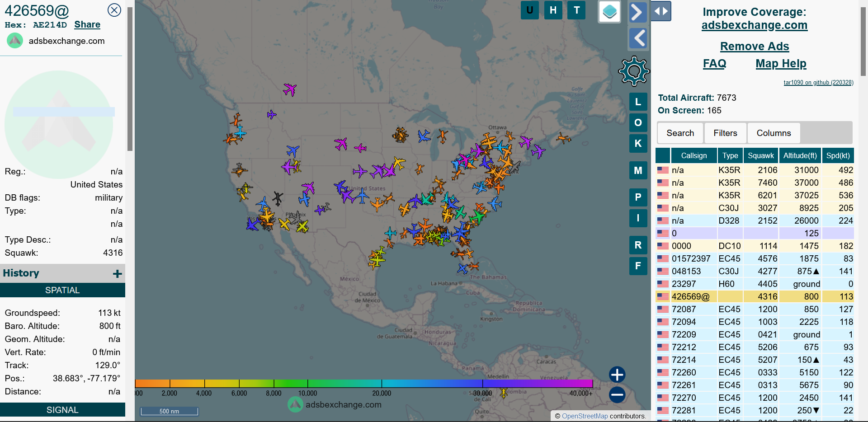The image size is (868, 422).
Task: Open tar1090 on github link
Action: (x=818, y=82)
